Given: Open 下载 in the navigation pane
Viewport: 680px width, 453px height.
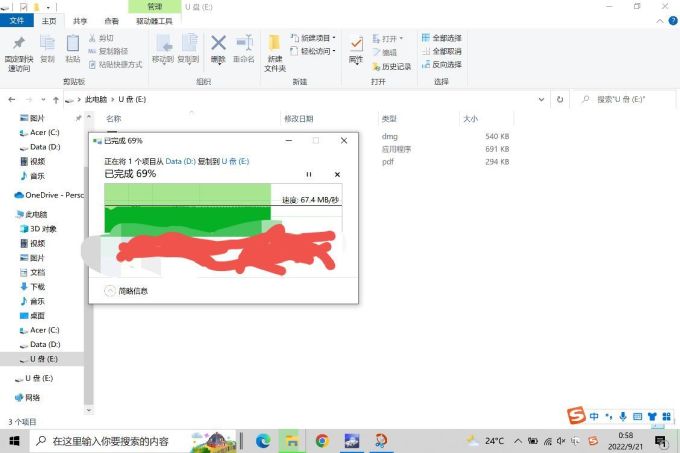Looking at the screenshot, I should (33, 287).
